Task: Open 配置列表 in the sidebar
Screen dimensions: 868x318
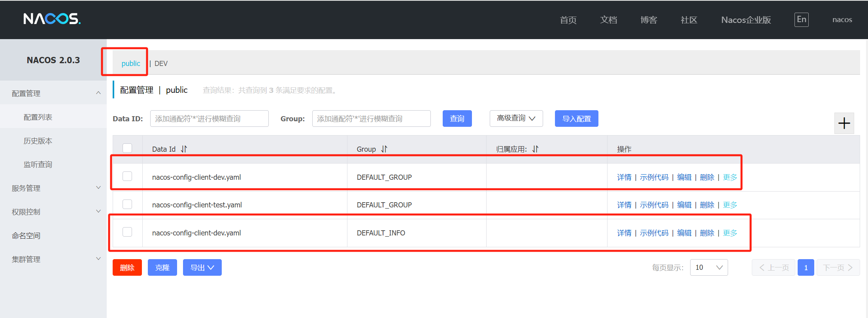Action: (x=38, y=117)
